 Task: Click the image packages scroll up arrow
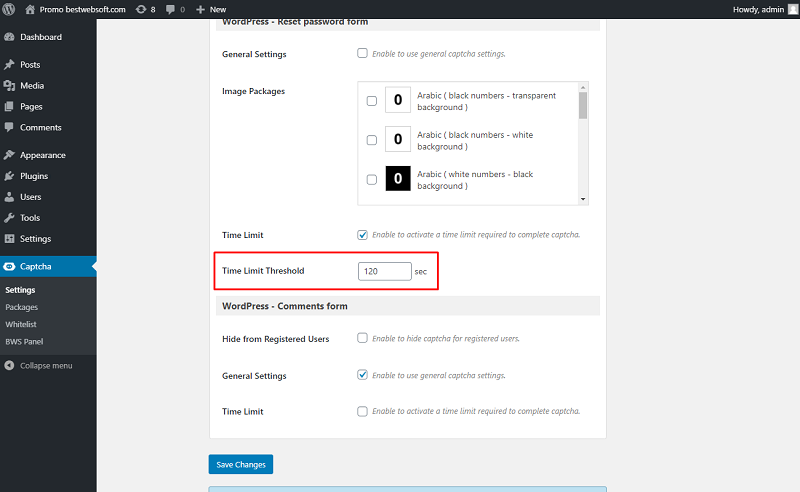pos(583,87)
